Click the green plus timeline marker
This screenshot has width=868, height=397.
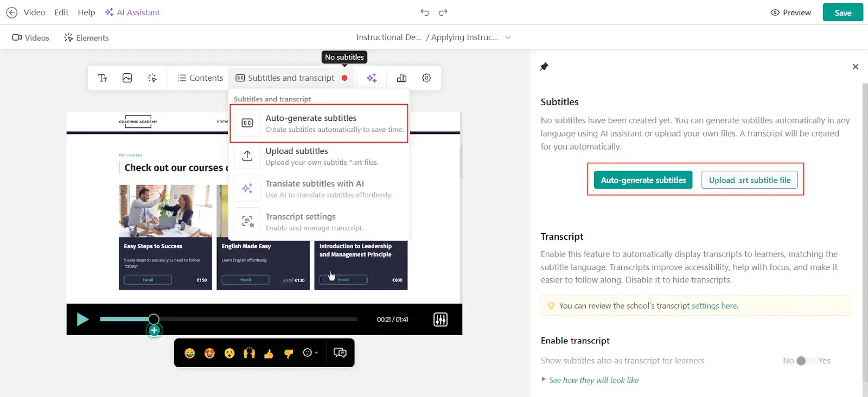click(x=154, y=330)
